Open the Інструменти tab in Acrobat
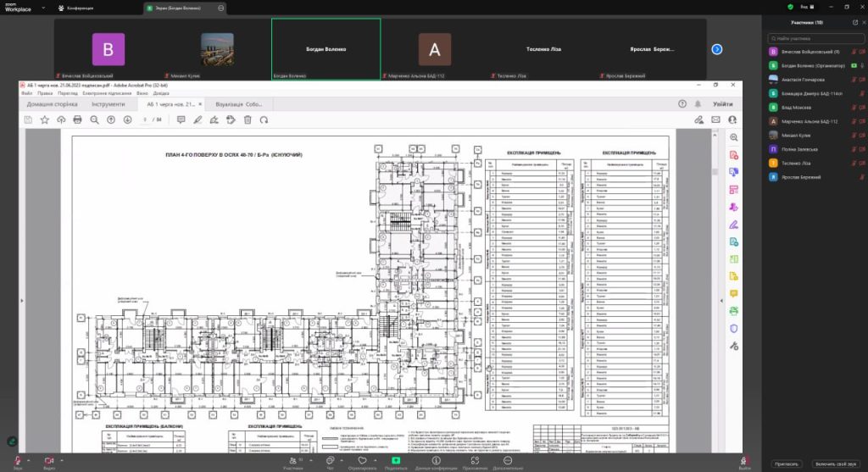This screenshot has height=472, width=868. (108, 104)
